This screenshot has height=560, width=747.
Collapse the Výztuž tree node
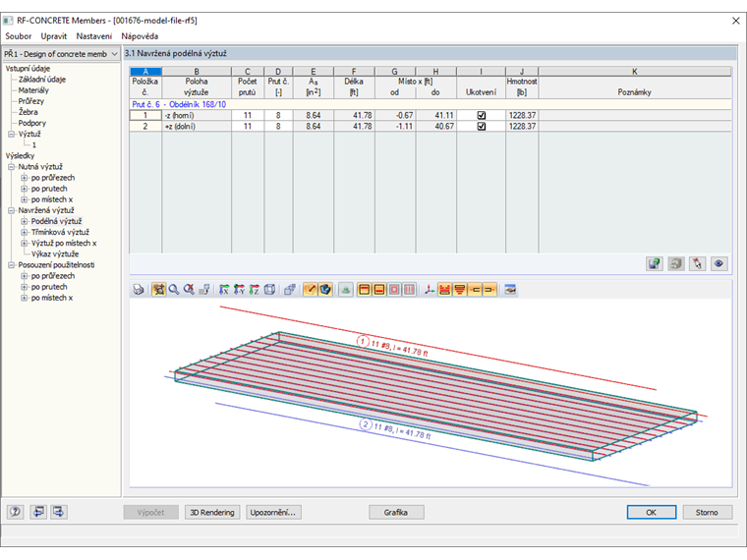(x=12, y=135)
